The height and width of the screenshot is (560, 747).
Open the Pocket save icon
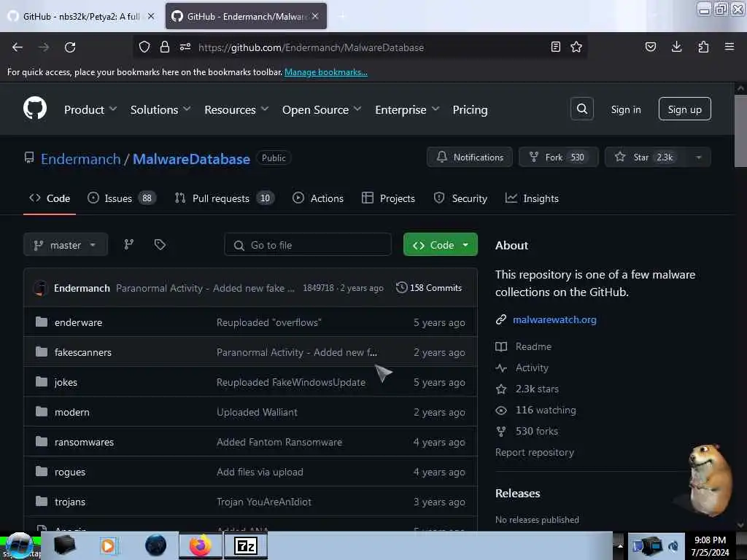[651, 47]
